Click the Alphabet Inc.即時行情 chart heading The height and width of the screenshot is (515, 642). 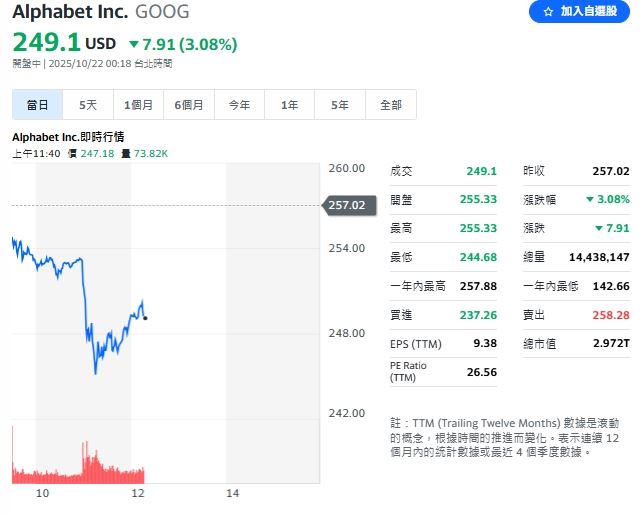(67, 137)
